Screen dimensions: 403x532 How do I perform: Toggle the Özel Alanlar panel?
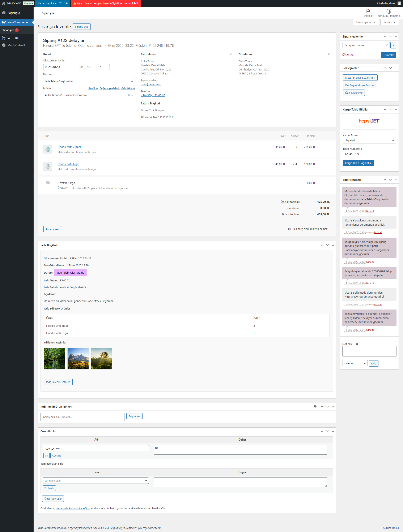point(333,431)
